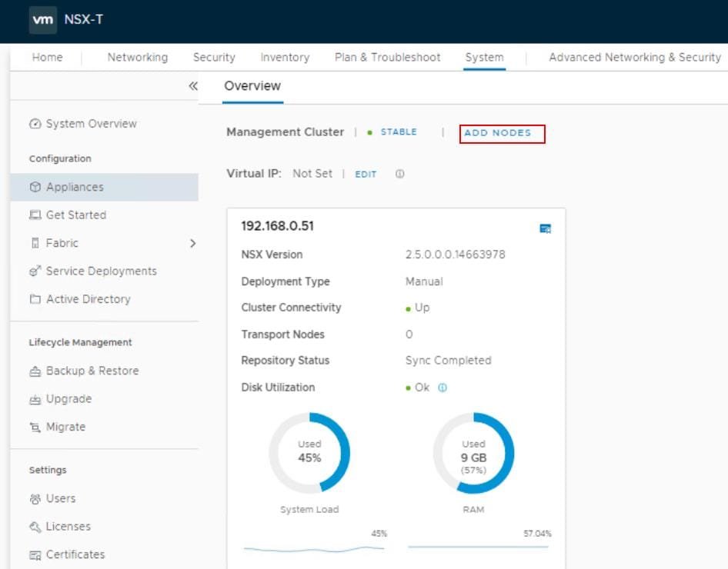The image size is (728, 569).
Task: Click the Disk Utilization info icon
Action: click(442, 388)
